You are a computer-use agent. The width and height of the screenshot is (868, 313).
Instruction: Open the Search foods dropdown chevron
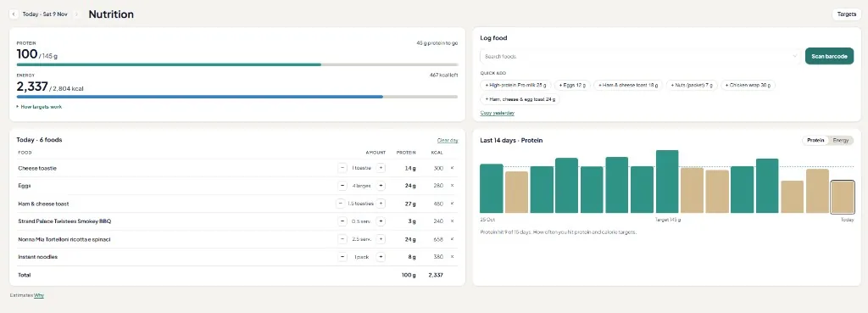click(795, 56)
